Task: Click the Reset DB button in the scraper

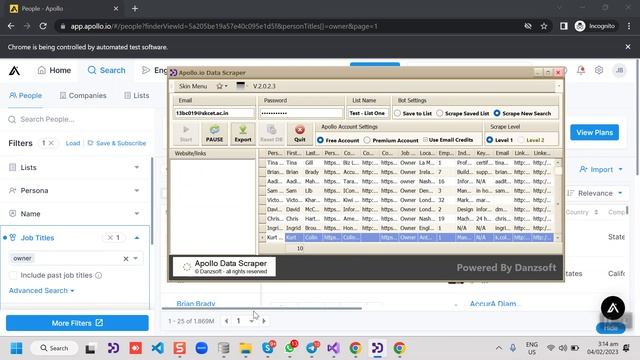Action: click(271, 133)
